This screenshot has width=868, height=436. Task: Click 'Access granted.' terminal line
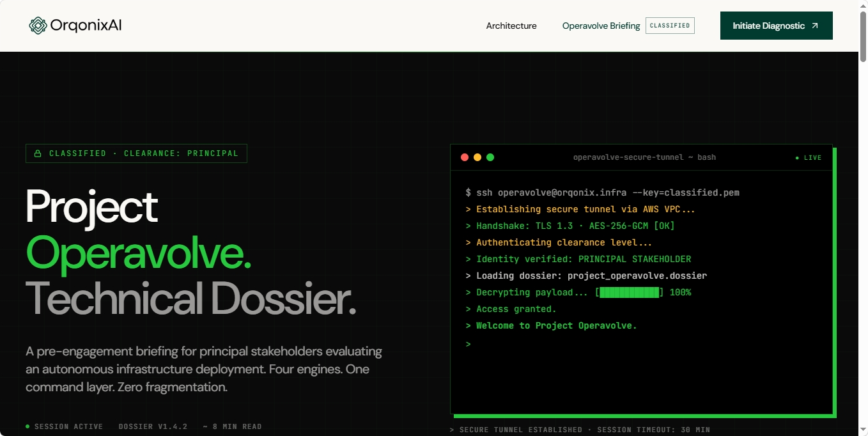tap(511, 309)
